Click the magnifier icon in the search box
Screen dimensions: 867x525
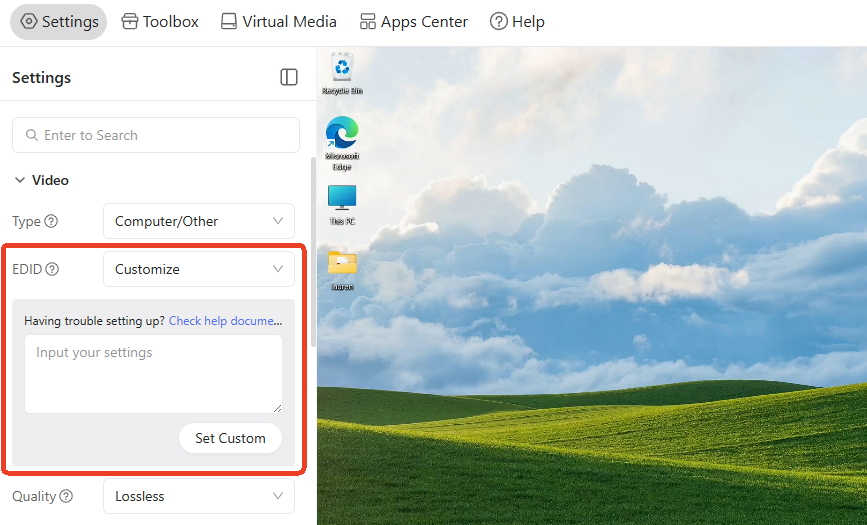tap(32, 135)
